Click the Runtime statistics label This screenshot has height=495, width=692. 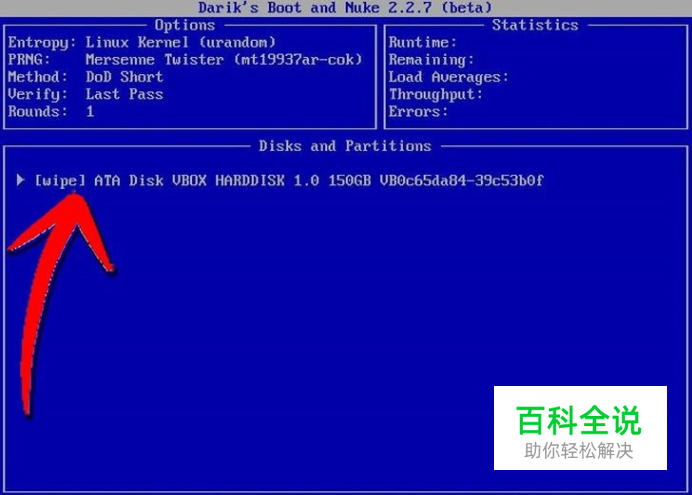(422, 42)
